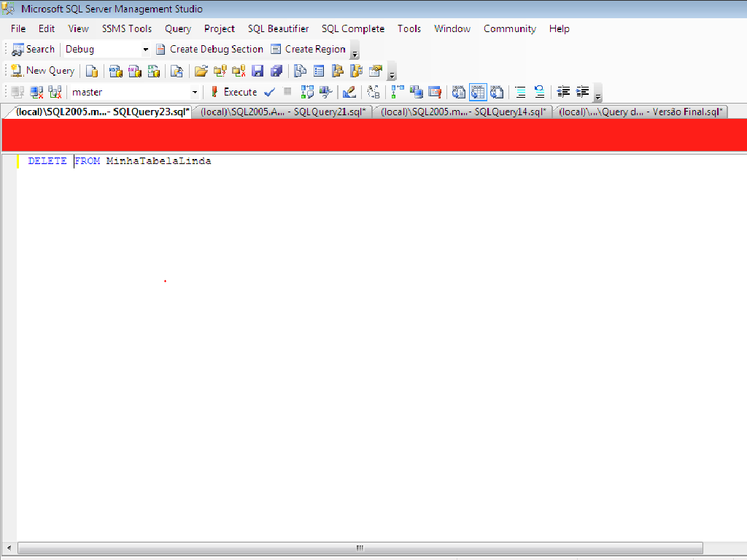Click the Design Query in Editor icon
This screenshot has height=560, width=747.
349,92
